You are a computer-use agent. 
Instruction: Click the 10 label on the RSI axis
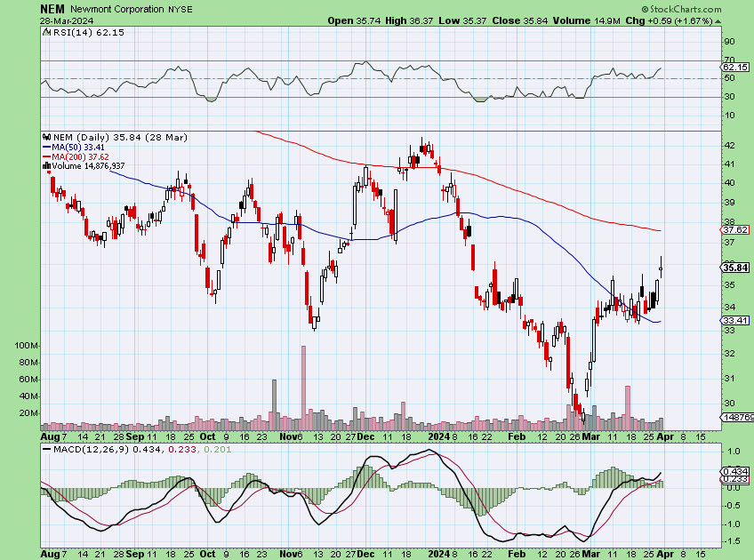[x=729, y=116]
